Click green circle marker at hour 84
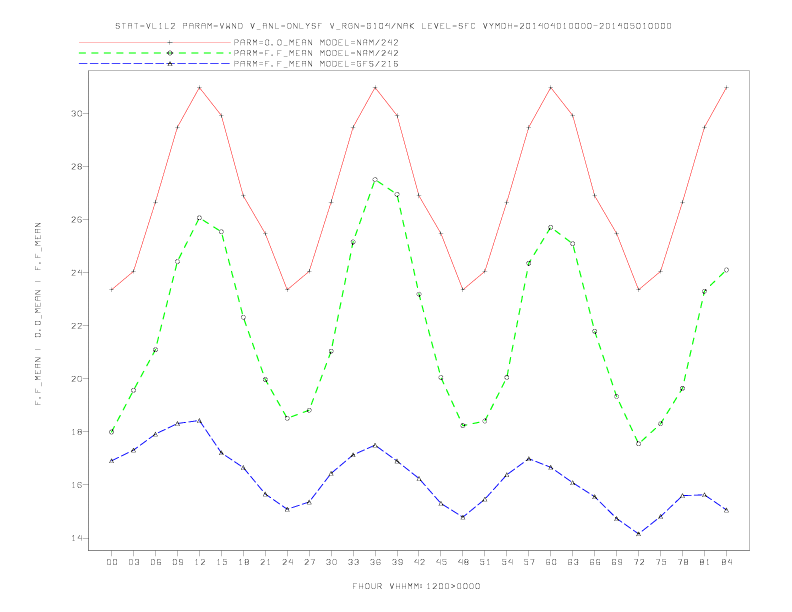Image resolution: width=792 pixels, height=612 pixels. point(727,270)
